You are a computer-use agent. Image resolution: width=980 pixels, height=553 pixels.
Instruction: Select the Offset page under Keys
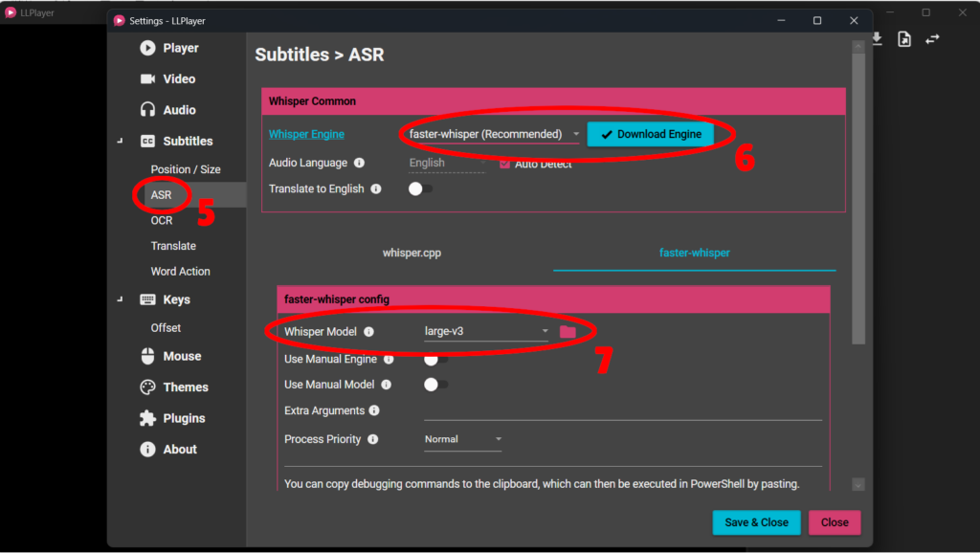point(166,328)
